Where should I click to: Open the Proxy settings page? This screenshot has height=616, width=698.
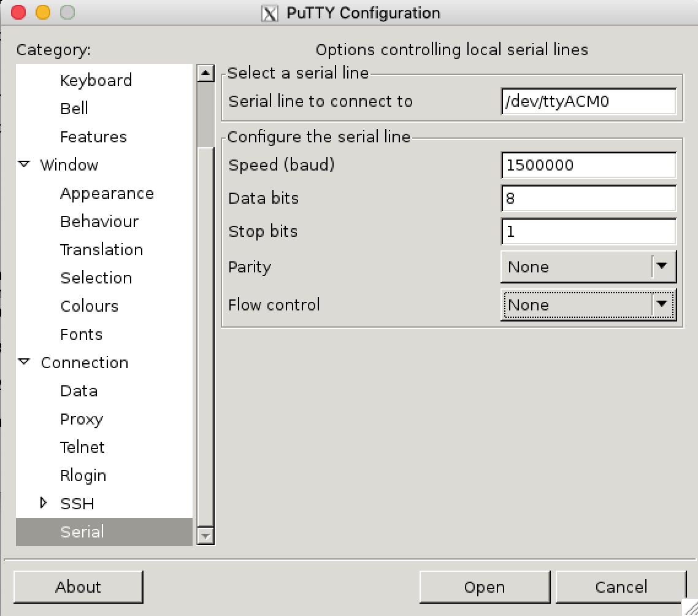[82, 419]
